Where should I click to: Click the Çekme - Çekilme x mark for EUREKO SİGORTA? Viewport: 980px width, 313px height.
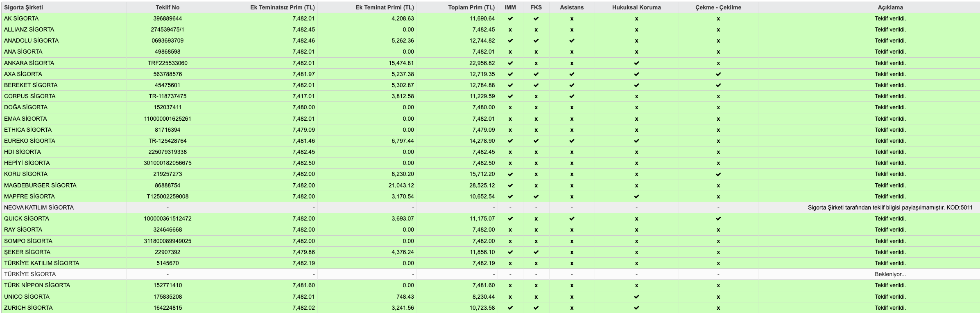(718, 141)
